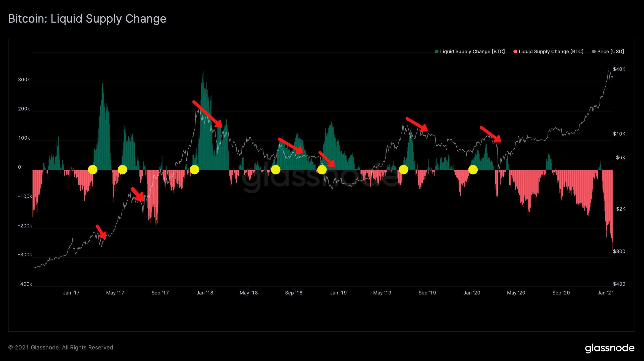
Task: Toggle the Price [USD] legend entry
Action: pyautogui.click(x=608, y=51)
